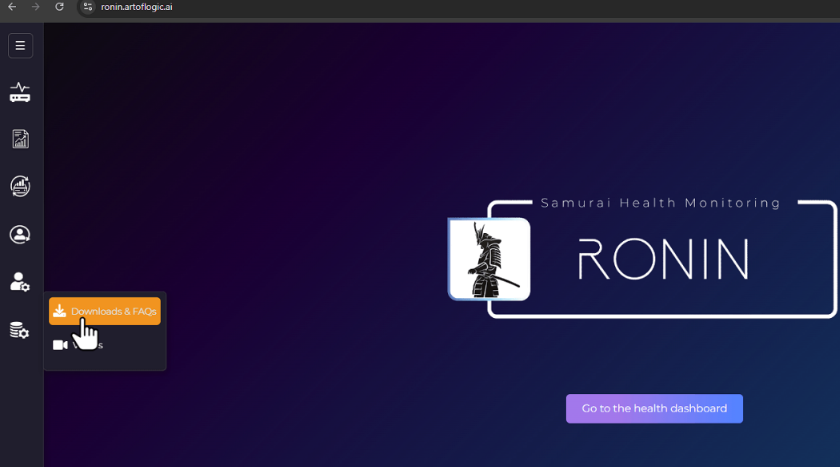
Task: Click the device health monitor sidebar icon
Action: [20, 93]
